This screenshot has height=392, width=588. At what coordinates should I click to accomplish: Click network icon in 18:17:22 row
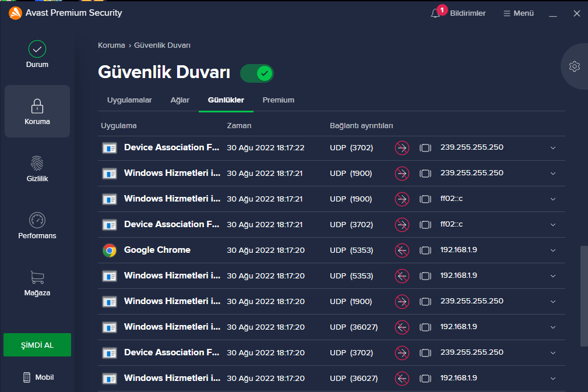pyautogui.click(x=425, y=148)
